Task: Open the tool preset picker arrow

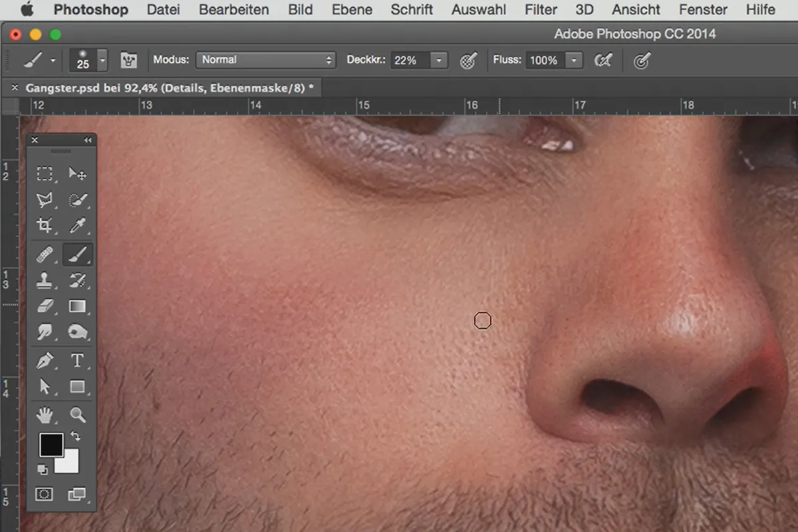Action: 53,61
